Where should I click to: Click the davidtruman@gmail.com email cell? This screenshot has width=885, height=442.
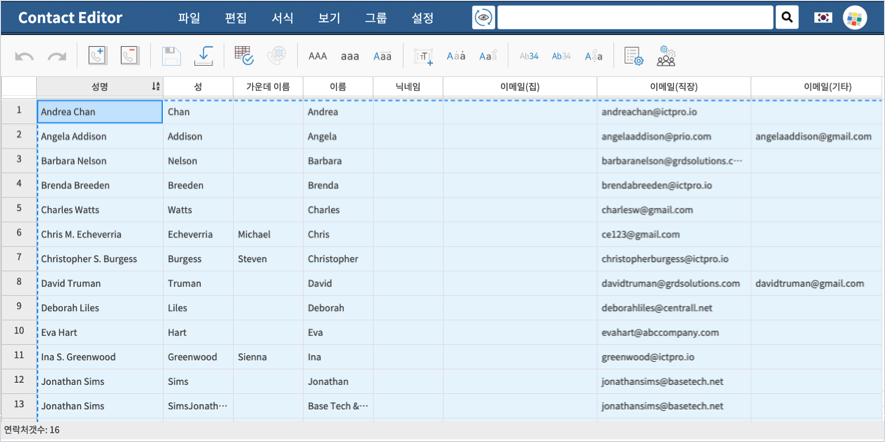(818, 283)
